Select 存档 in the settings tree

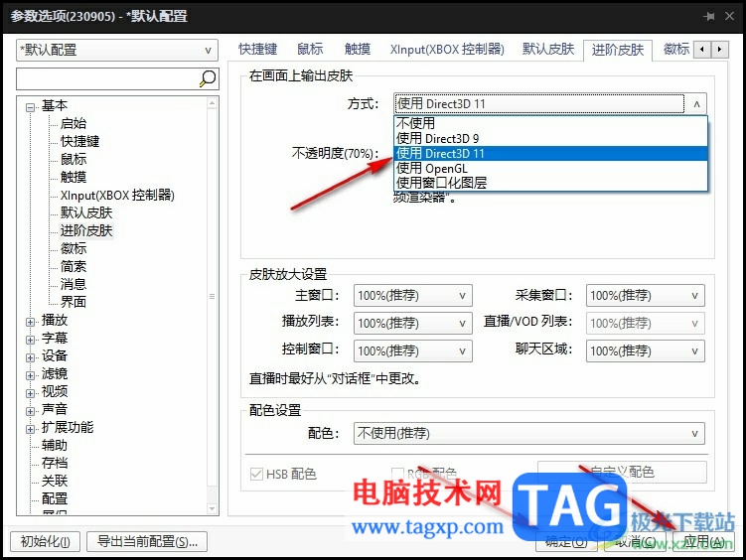coord(55,463)
